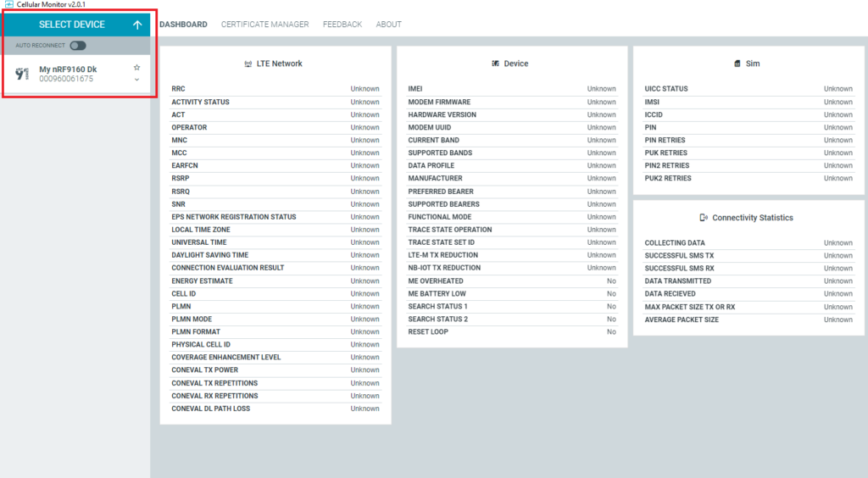
Task: Click the LTE Network antenna icon
Action: click(248, 64)
